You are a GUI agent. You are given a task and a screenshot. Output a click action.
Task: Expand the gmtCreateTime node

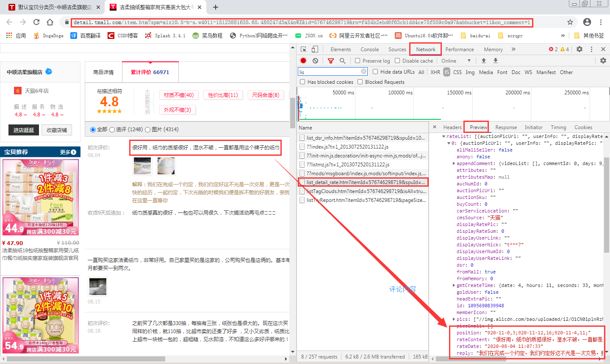coord(454,285)
